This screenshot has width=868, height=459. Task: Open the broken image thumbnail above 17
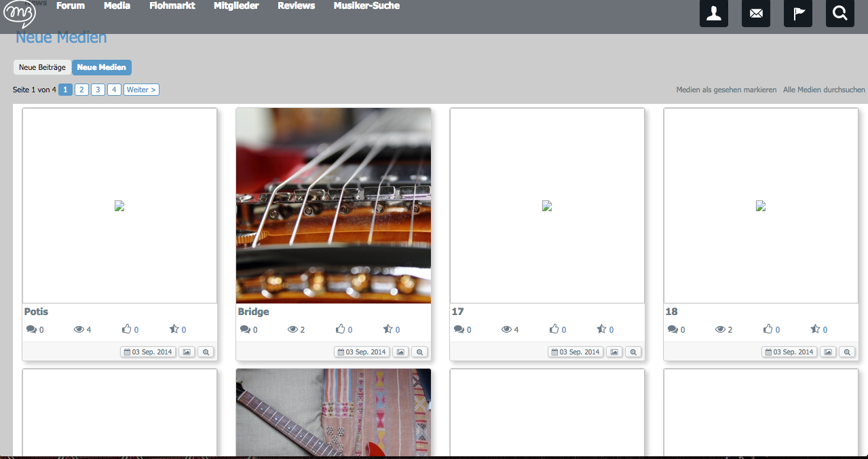[547, 206]
